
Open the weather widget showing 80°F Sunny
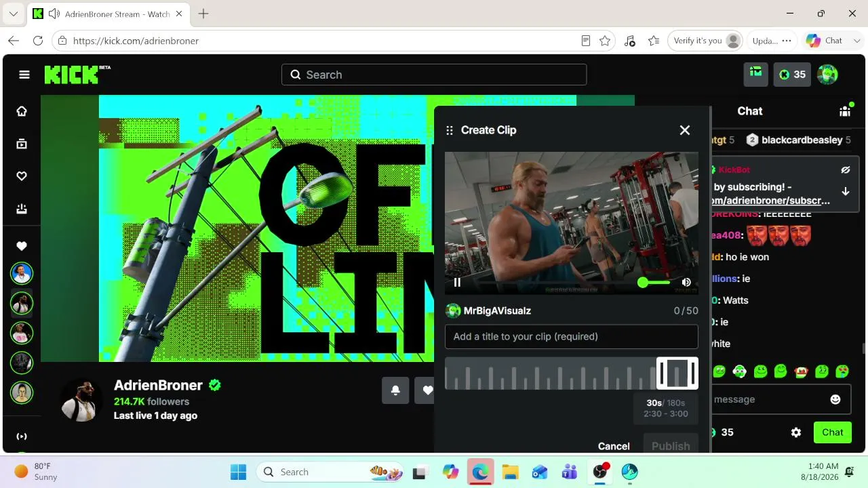coord(37,472)
